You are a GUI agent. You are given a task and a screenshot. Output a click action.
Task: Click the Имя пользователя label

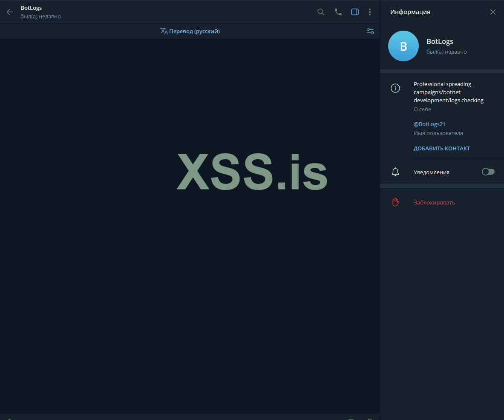[438, 133]
